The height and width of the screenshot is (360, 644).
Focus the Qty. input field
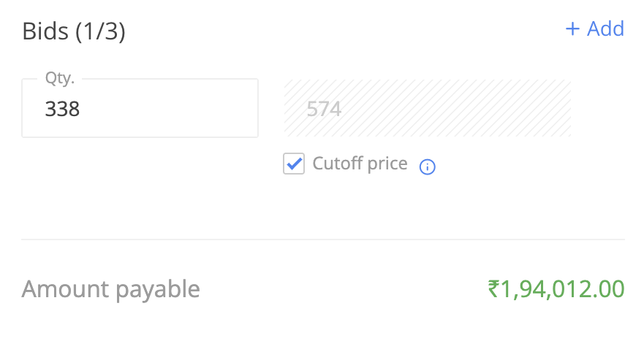[140, 108]
